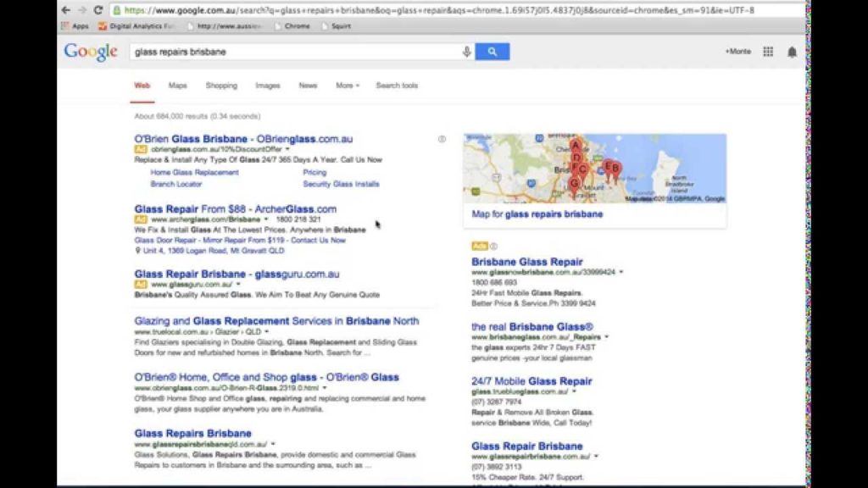Screen dimensions: 868x488
Task: Expand the arrow next to the obrienglass.com.au ad URL
Action: [x=287, y=149]
